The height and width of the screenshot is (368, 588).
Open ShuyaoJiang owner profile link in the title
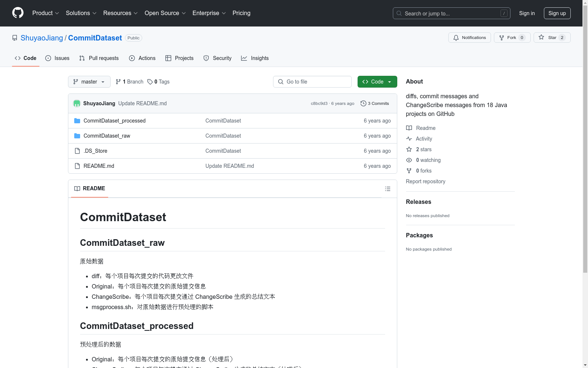point(42,38)
